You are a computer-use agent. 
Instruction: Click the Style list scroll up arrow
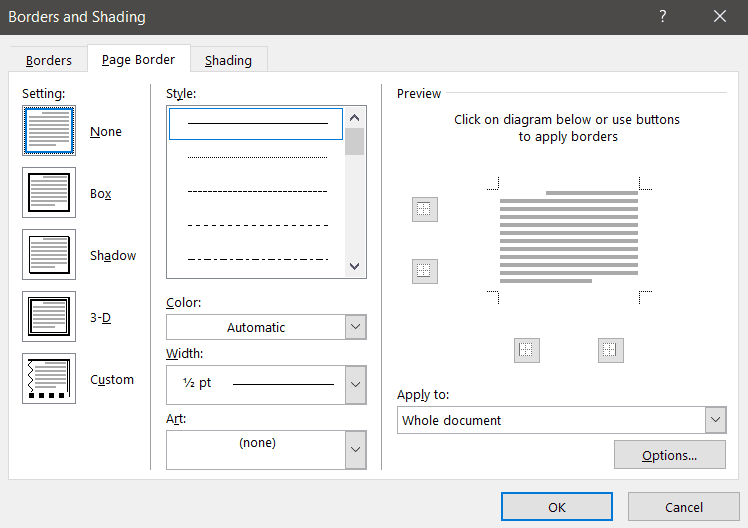[354, 118]
